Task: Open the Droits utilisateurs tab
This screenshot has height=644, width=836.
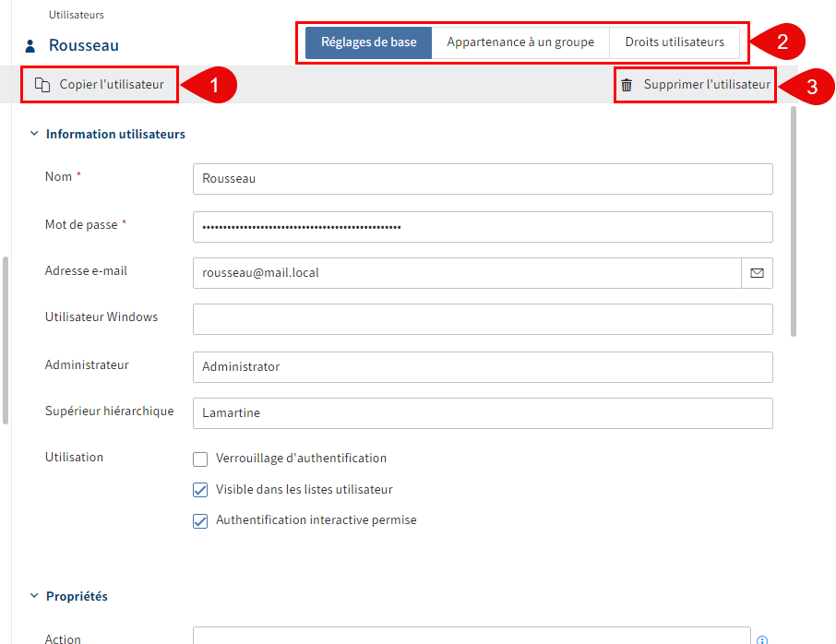Action: point(677,42)
